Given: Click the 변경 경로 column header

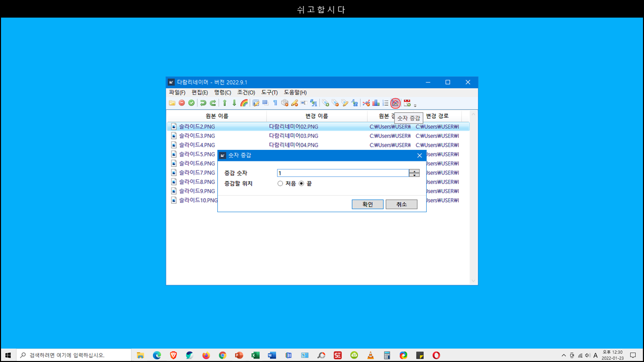Looking at the screenshot, I should point(437,116).
